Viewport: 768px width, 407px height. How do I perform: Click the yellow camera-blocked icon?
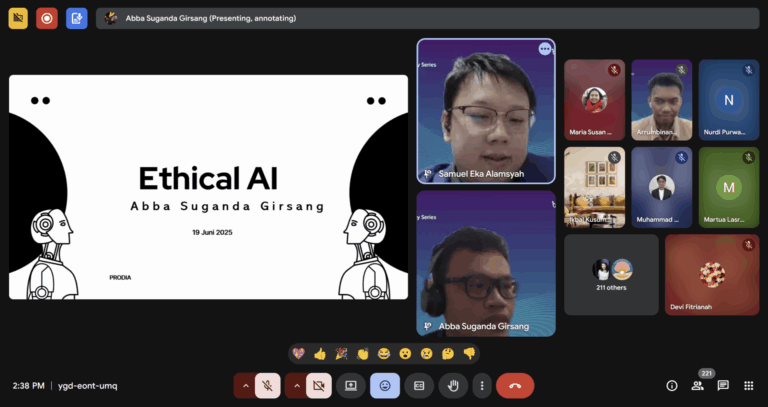[18, 19]
